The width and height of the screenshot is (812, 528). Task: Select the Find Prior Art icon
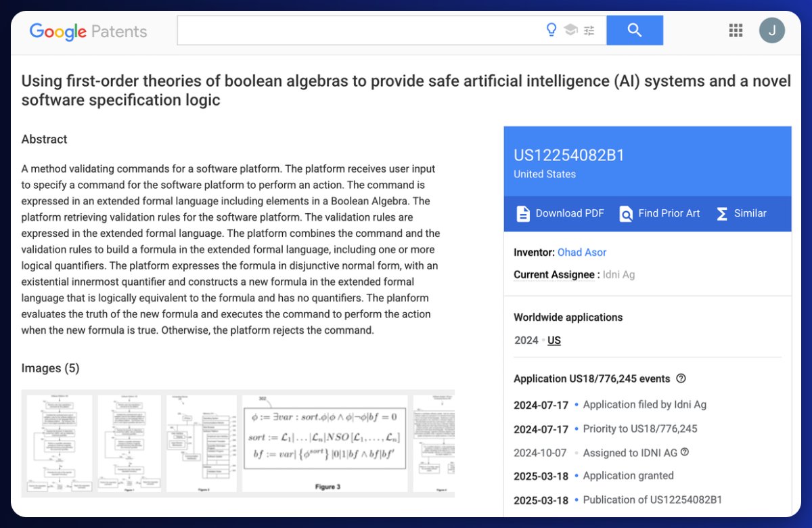(x=626, y=213)
